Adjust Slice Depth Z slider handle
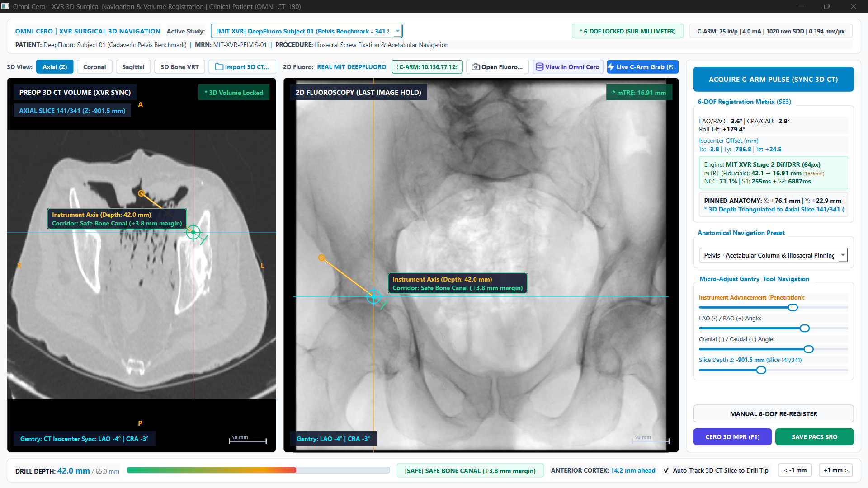The height and width of the screenshot is (488, 868). (x=761, y=370)
